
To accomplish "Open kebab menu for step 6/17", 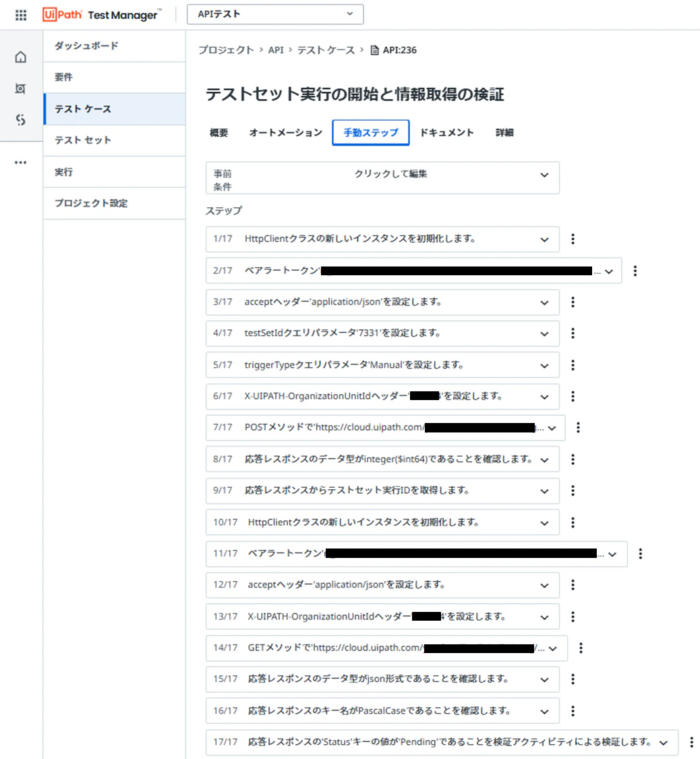I will 573,396.
